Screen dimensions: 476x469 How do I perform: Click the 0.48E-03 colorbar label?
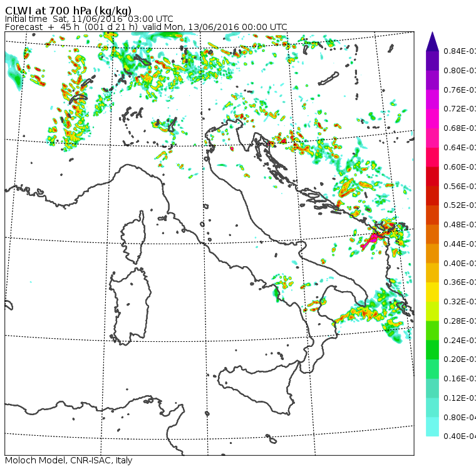click(x=460, y=225)
